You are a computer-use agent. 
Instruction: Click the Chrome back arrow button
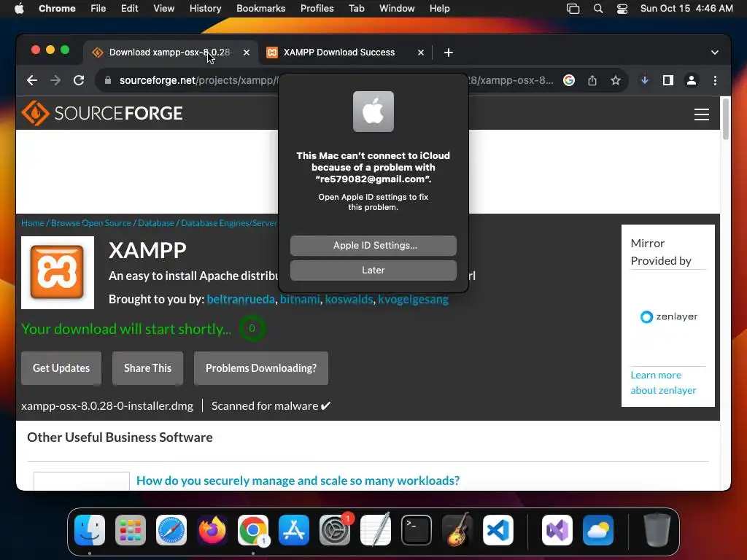32,80
